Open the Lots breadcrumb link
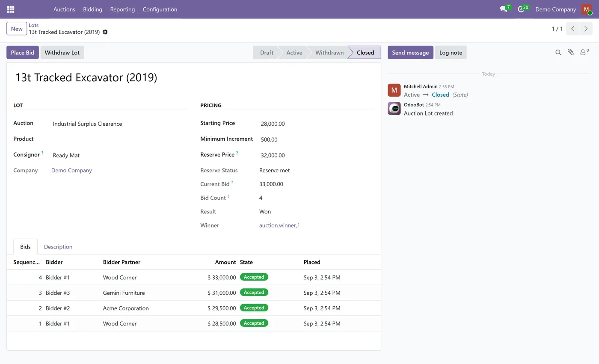 coord(34,25)
